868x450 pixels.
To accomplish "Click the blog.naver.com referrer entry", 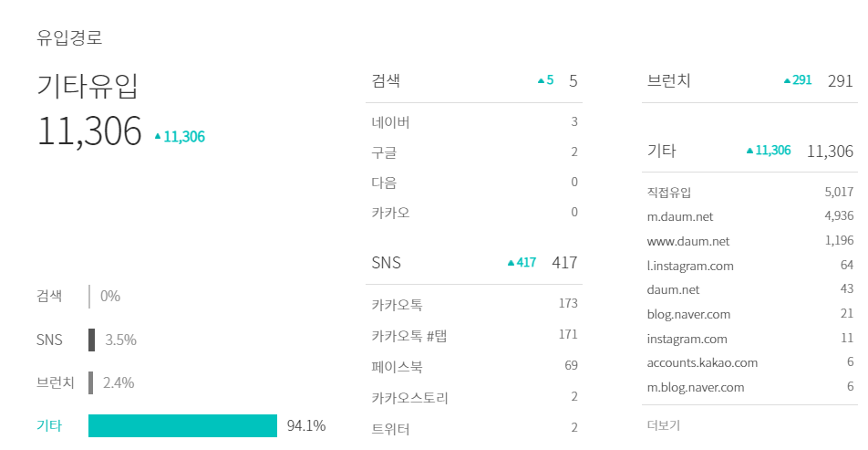I will [x=749, y=314].
